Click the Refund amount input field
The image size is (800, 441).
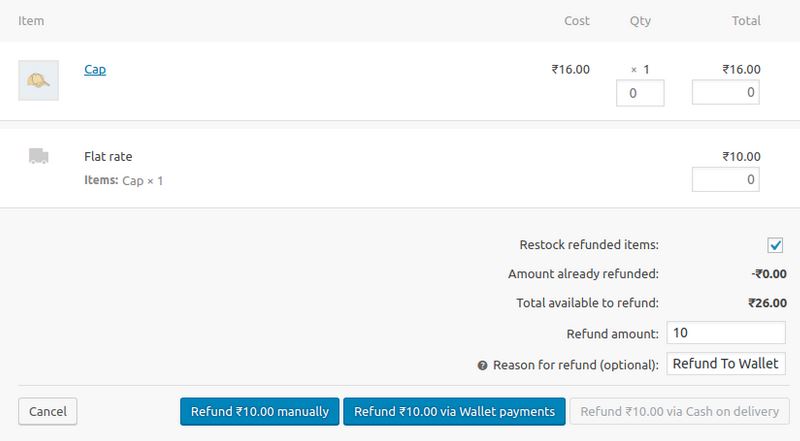coord(726,333)
